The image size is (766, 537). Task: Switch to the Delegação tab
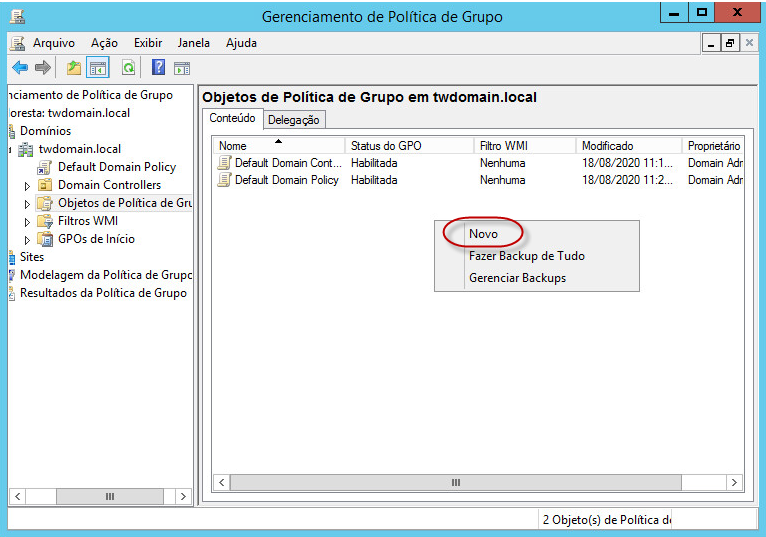tap(294, 120)
